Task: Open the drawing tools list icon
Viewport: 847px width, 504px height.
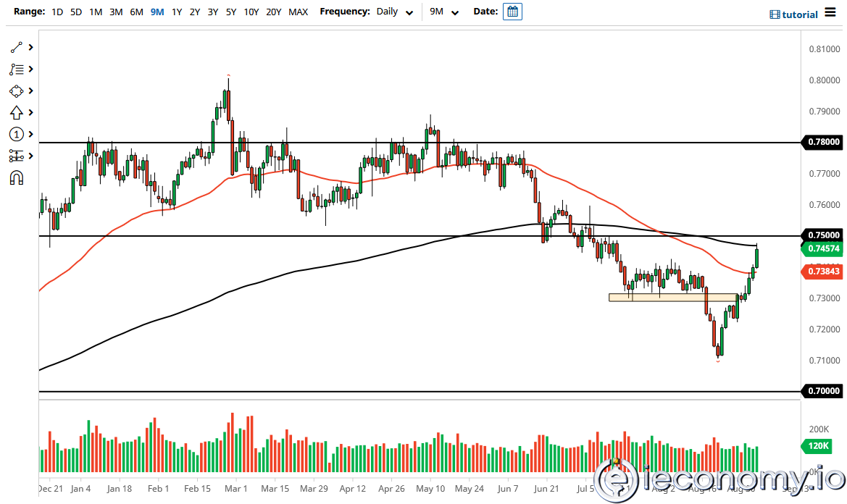Action: tap(16, 69)
